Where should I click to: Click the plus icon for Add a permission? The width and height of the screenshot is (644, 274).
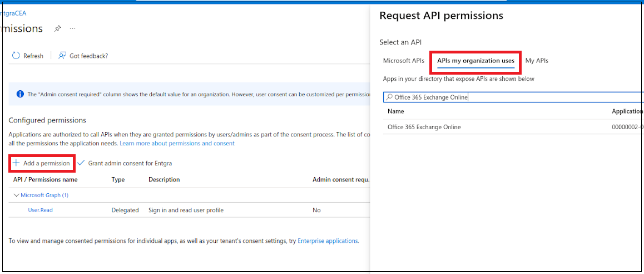[16, 163]
